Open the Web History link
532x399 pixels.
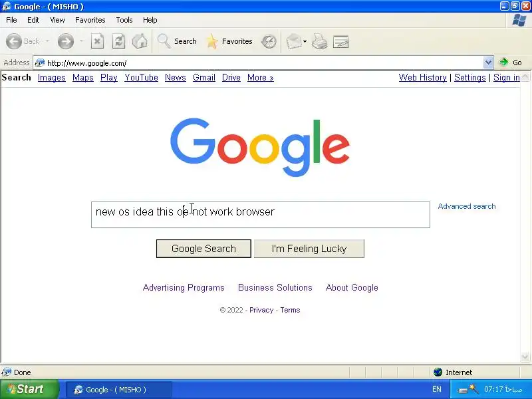(422, 78)
